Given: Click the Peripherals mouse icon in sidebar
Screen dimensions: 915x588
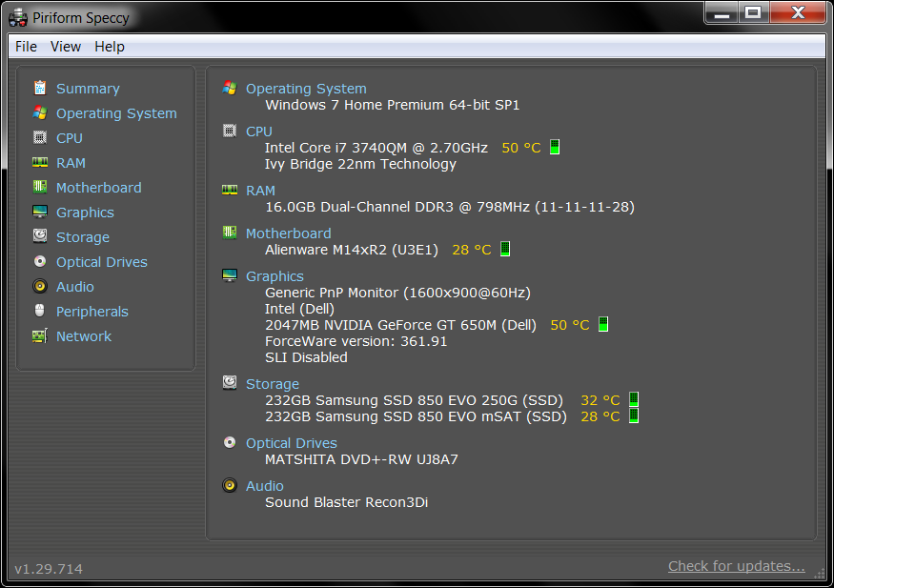Looking at the screenshot, I should (x=40, y=311).
